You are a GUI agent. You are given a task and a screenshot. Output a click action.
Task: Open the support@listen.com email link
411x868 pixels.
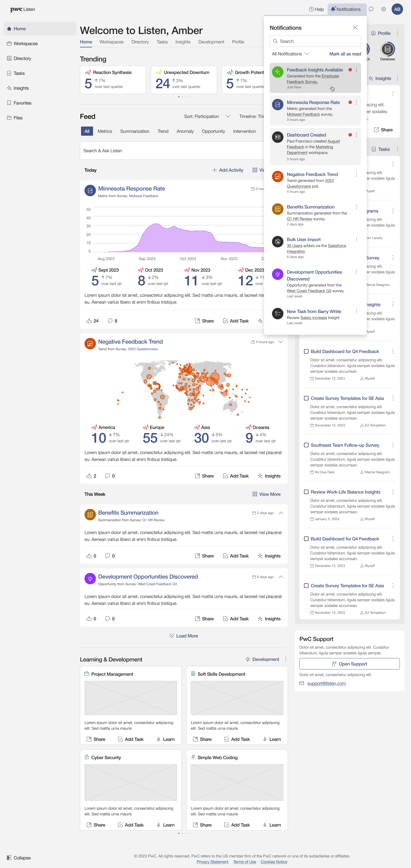coord(326,683)
